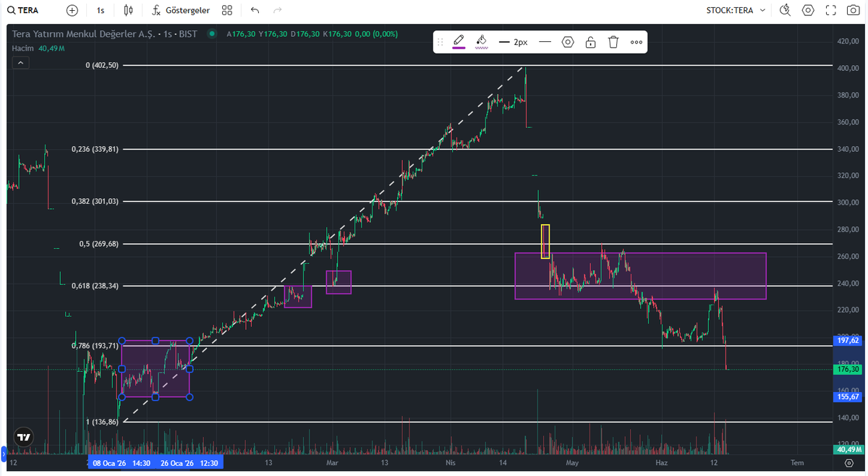Click the 08 Oca '26 14:30 date label

click(x=122, y=463)
